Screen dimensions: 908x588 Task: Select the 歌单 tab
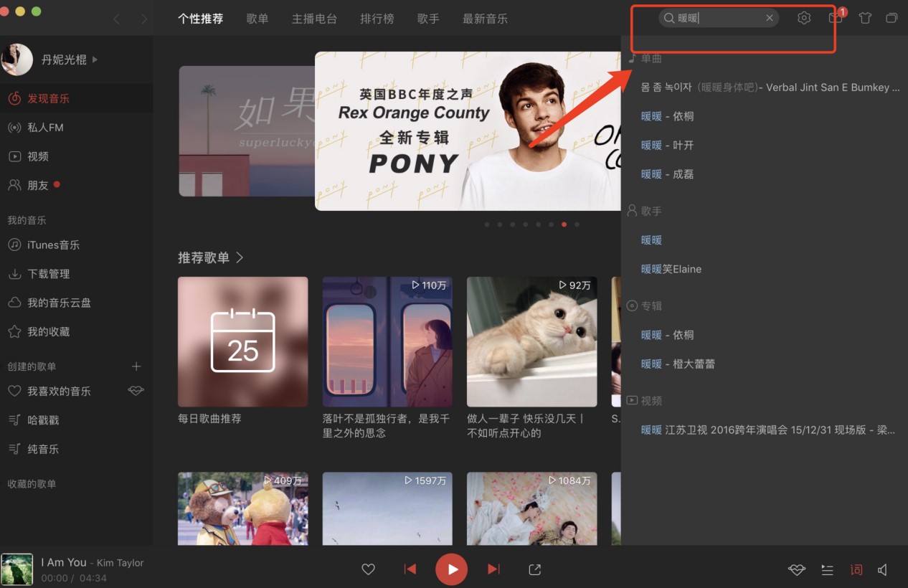pos(257,19)
